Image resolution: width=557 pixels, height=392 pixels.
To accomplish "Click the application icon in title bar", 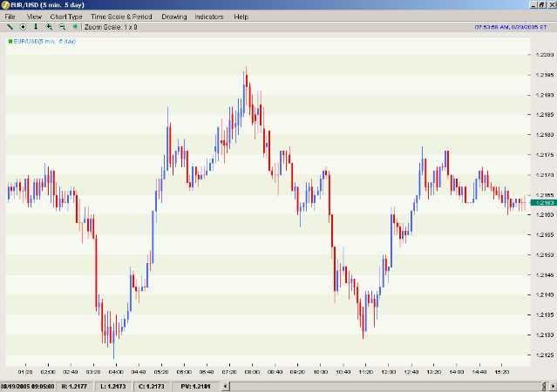I will (x=7, y=5).
